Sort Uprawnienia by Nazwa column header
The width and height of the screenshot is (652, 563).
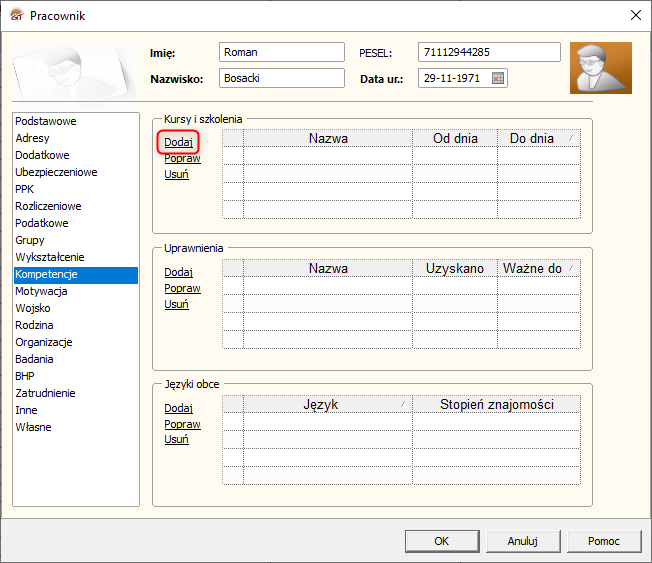click(x=328, y=269)
